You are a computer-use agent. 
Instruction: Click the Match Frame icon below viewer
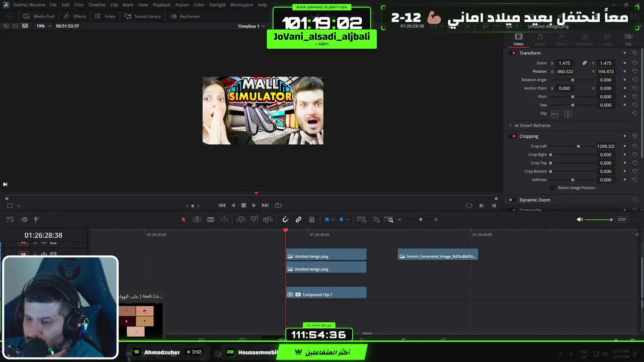(469, 205)
